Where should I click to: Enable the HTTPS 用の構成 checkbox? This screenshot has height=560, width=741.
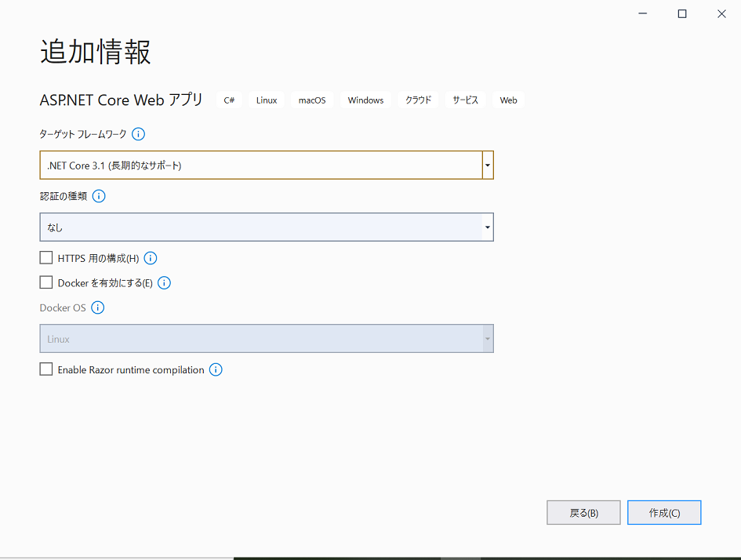point(45,257)
